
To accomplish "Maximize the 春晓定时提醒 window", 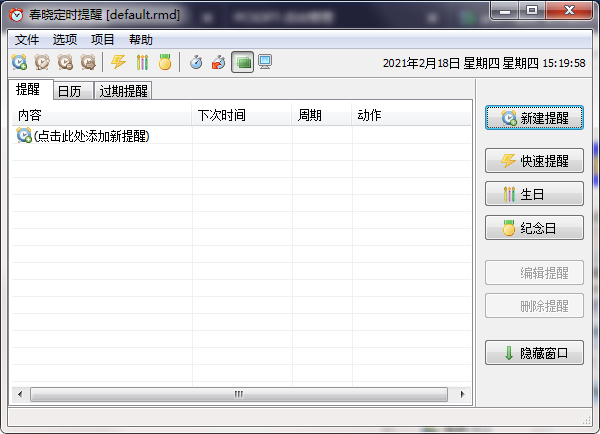I will coord(532,11).
